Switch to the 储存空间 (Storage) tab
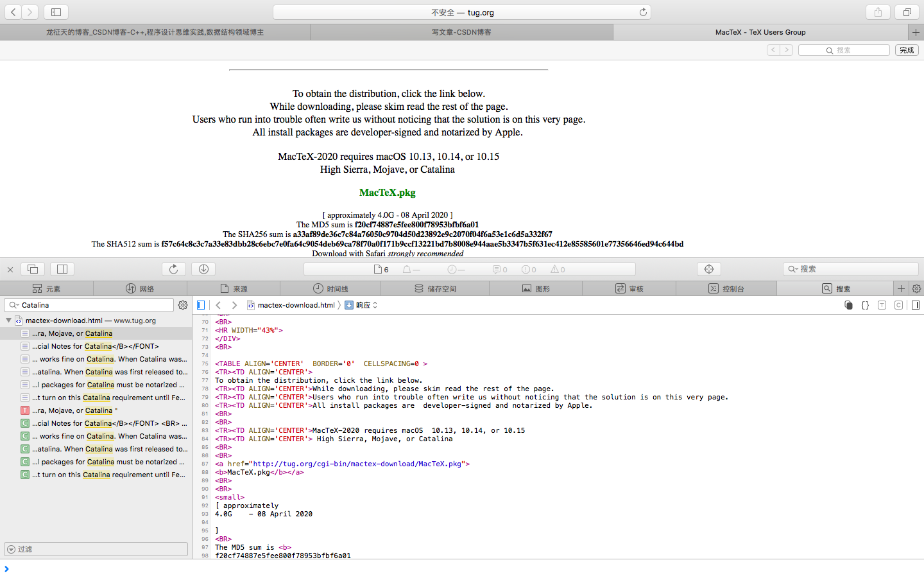Image resolution: width=924 pixels, height=578 pixels. tap(435, 289)
